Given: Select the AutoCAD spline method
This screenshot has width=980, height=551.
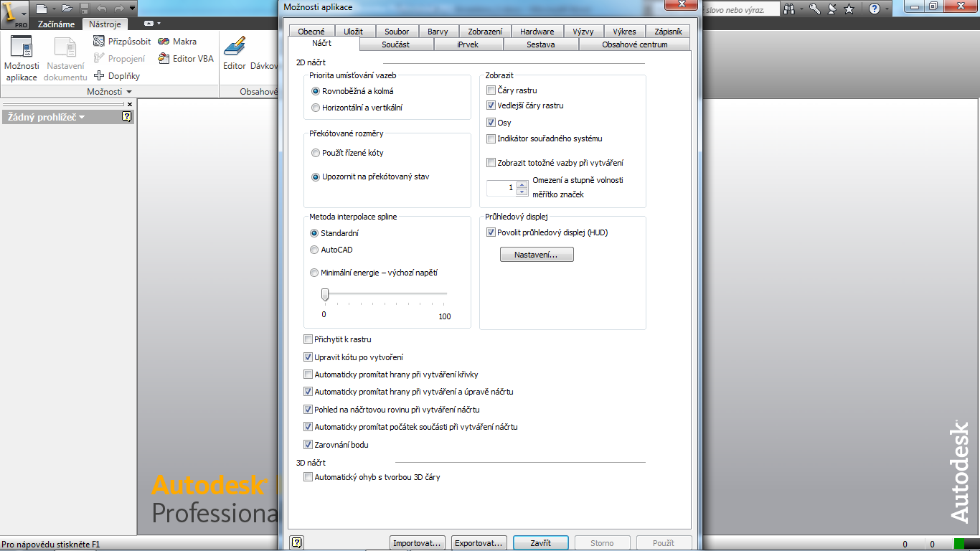Looking at the screenshot, I should coord(331,250).
